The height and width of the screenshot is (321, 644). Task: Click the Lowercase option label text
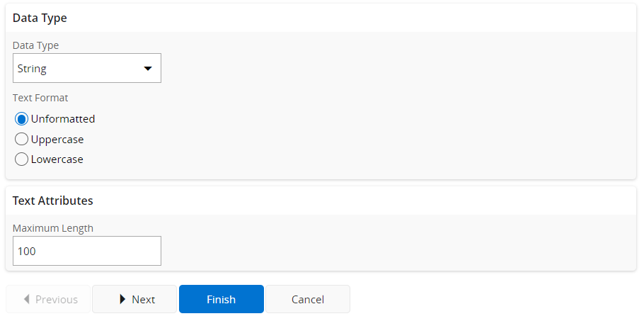(57, 159)
